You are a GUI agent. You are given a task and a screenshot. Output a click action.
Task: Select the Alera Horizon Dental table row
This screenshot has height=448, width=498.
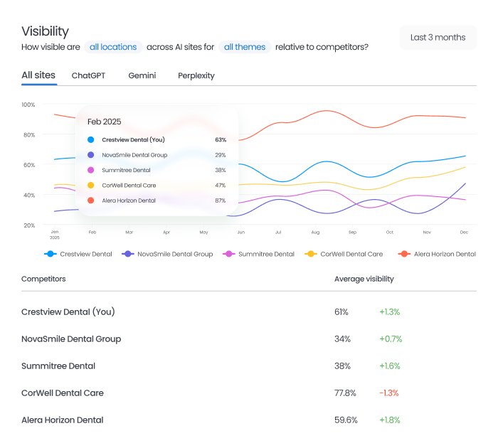(x=249, y=420)
